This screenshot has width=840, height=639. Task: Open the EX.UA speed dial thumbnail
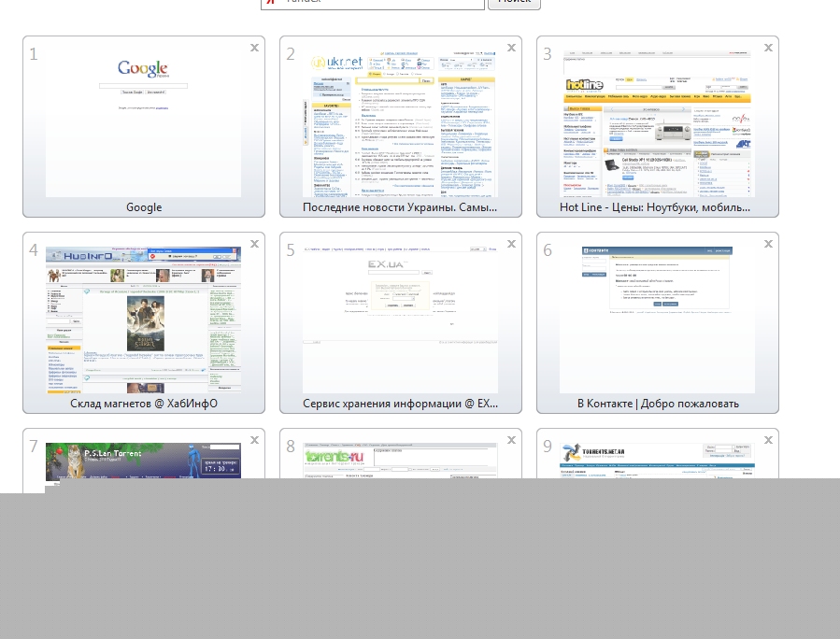click(400, 319)
